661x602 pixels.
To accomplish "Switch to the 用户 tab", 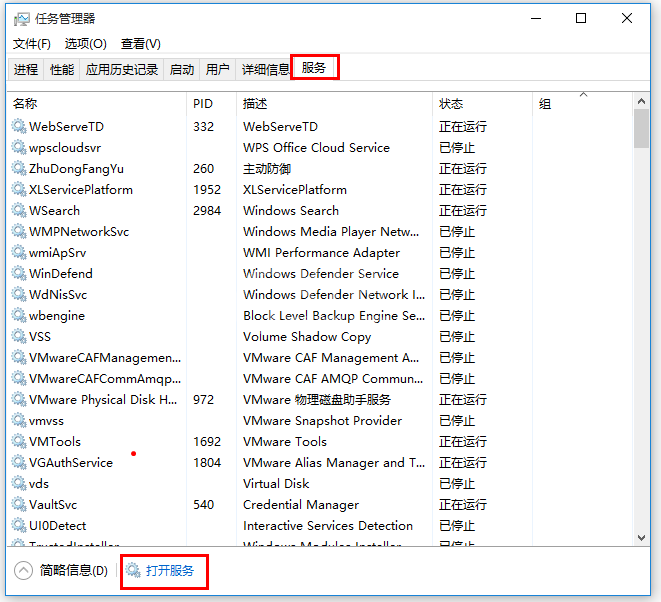I will [x=218, y=69].
